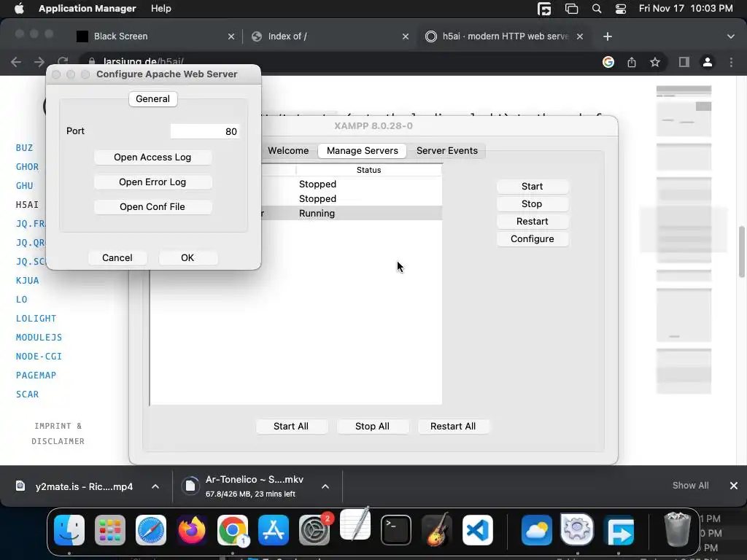Open Finder from the dock

coord(69,530)
